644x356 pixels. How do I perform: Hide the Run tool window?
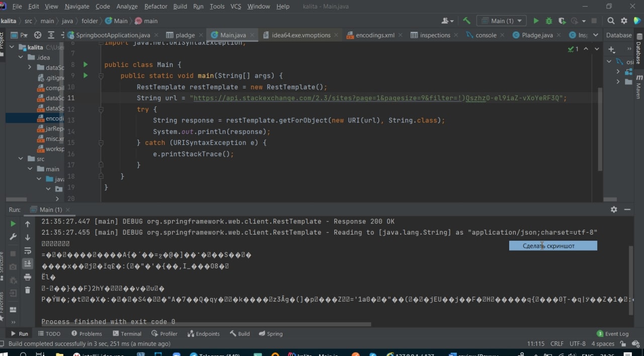point(627,209)
